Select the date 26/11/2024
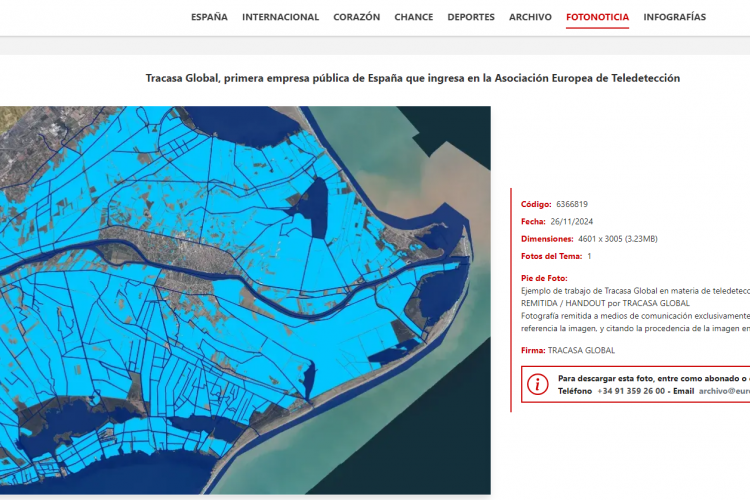The image size is (750, 500). tap(572, 222)
